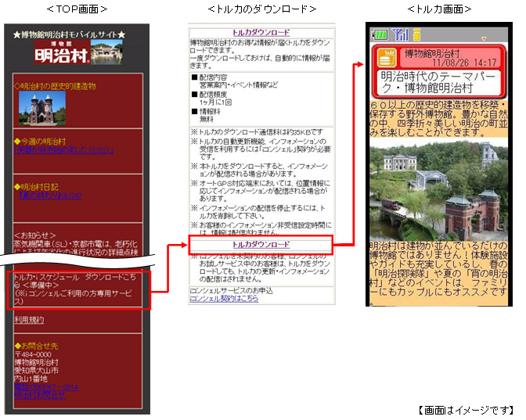The height and width of the screenshot is (420, 526).
Task: Open the top トルカダウンロード link in download page
Action: coord(261,33)
